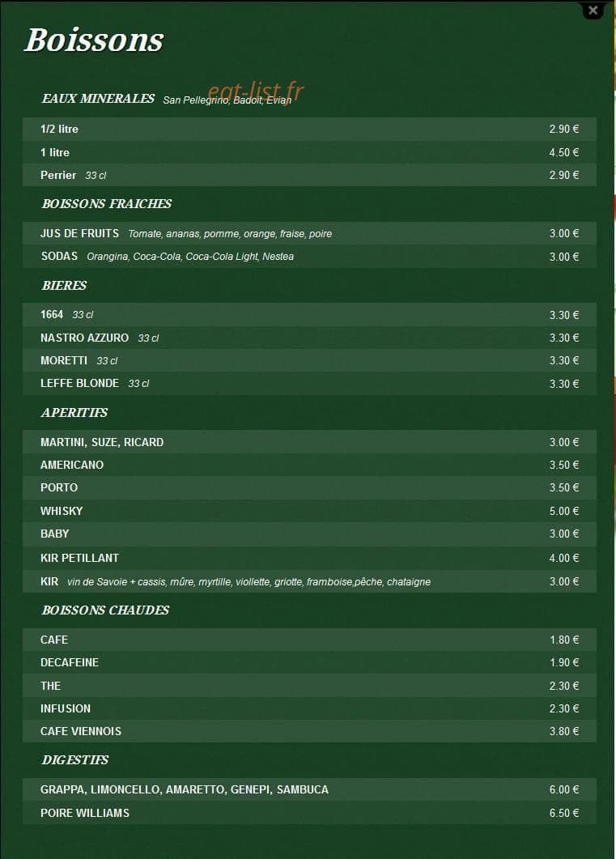
Task: Pick the 1664 beer entry
Action: point(309,314)
